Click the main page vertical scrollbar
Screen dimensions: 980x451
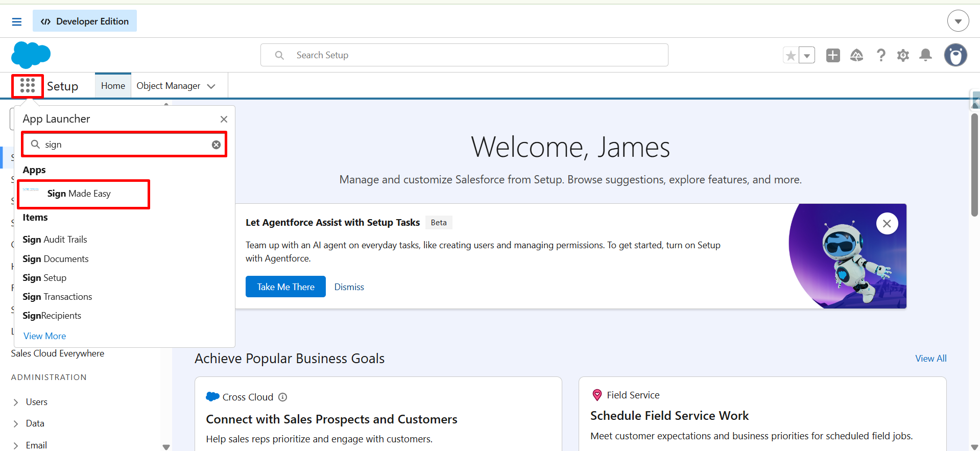974,165
